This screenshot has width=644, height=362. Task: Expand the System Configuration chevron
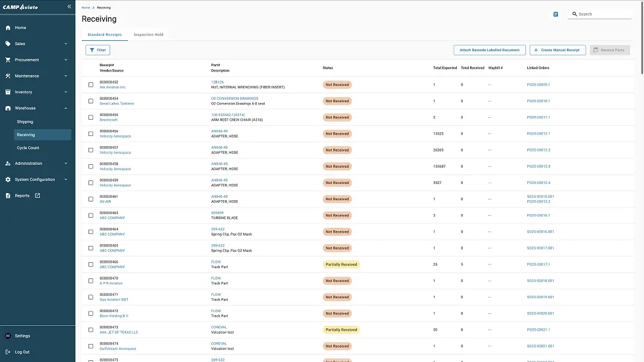(x=66, y=179)
